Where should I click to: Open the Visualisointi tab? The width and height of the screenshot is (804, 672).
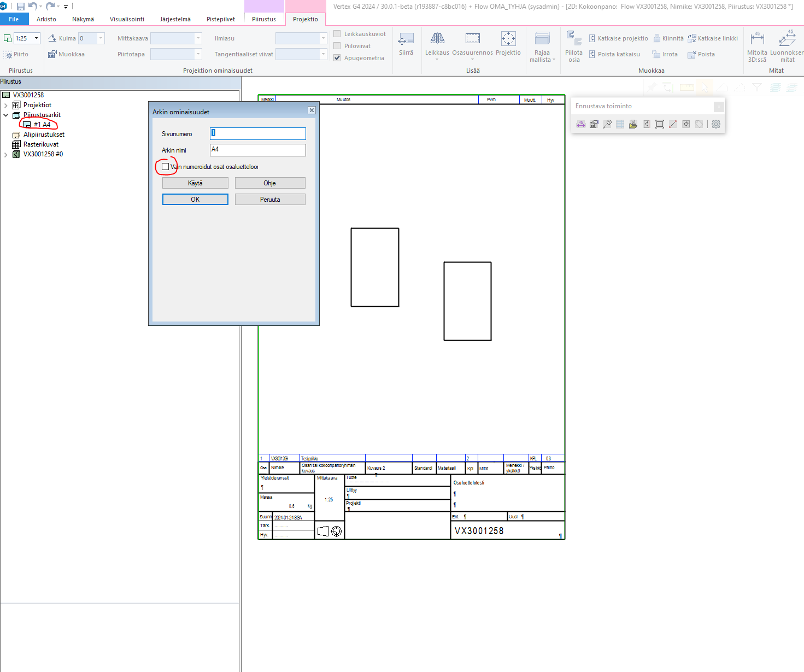[127, 19]
